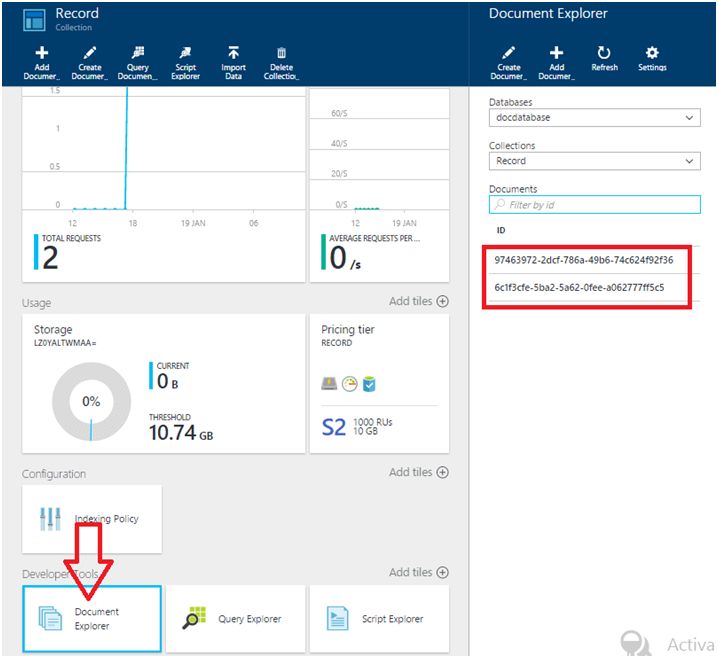Click the Record collection blade icon
Image resolution: width=718 pixels, height=658 pixels.
pyautogui.click(x=34, y=20)
